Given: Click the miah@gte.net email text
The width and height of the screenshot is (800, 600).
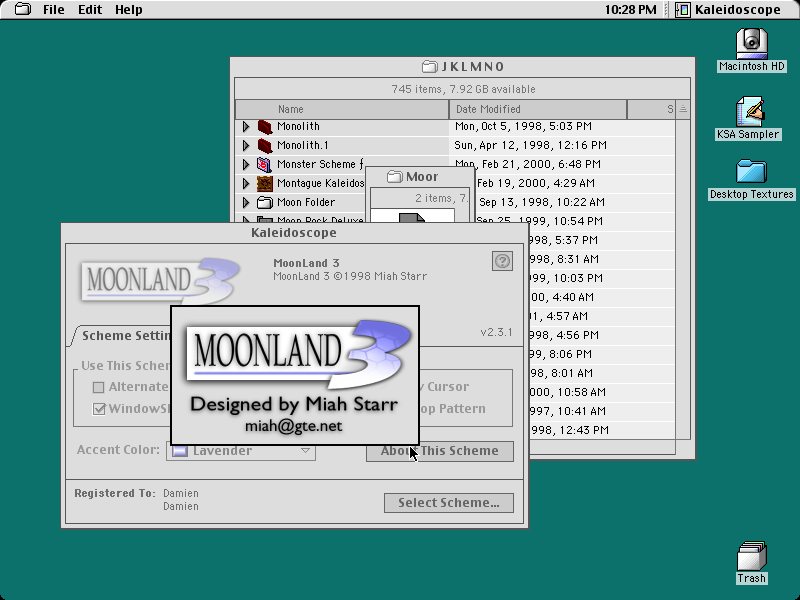Looking at the screenshot, I should click(293, 426).
